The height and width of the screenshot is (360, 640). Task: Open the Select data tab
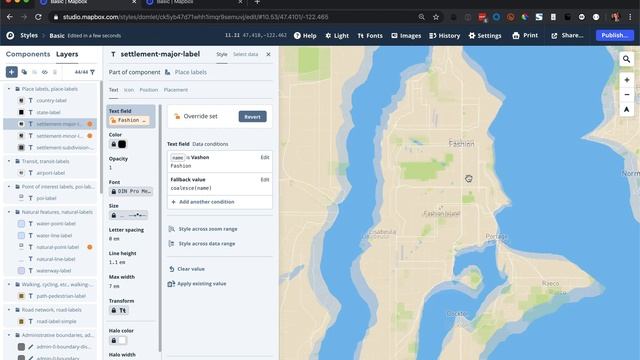(x=245, y=54)
